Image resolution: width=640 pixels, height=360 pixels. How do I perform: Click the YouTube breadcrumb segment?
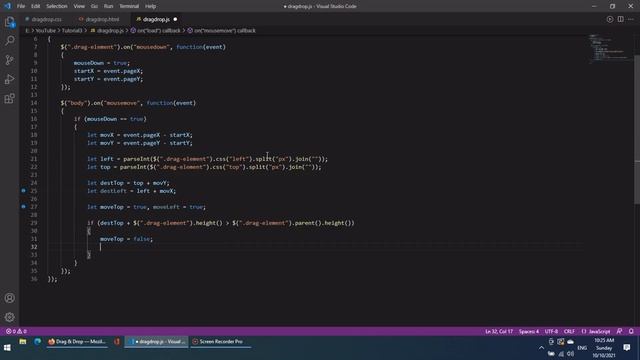click(45, 31)
